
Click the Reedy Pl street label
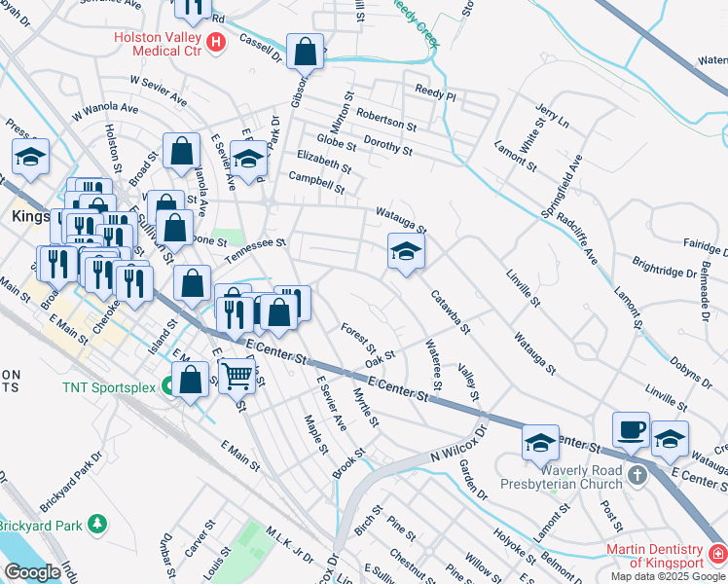[x=435, y=92]
